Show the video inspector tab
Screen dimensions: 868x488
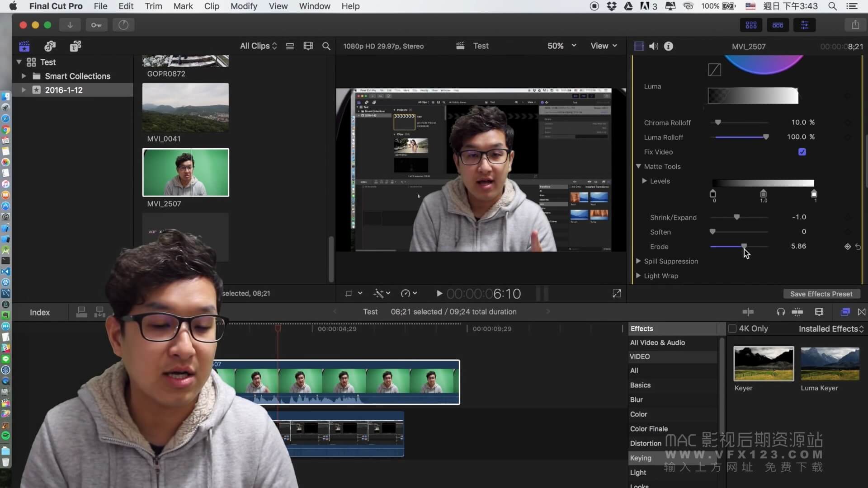639,46
